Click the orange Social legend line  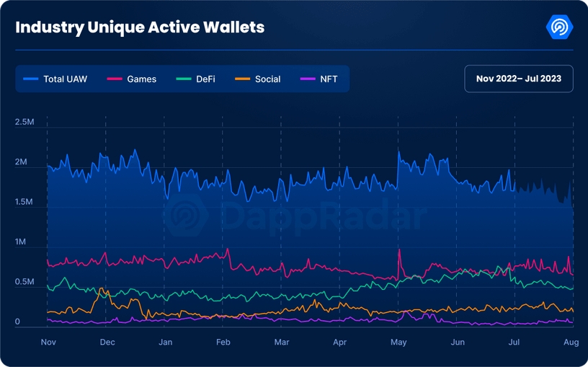pyautogui.click(x=242, y=79)
